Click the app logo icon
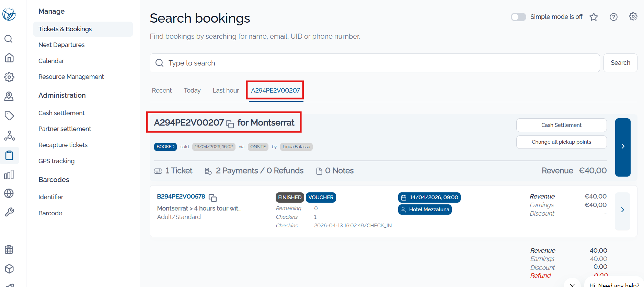The height and width of the screenshot is (287, 644). (x=9, y=14)
